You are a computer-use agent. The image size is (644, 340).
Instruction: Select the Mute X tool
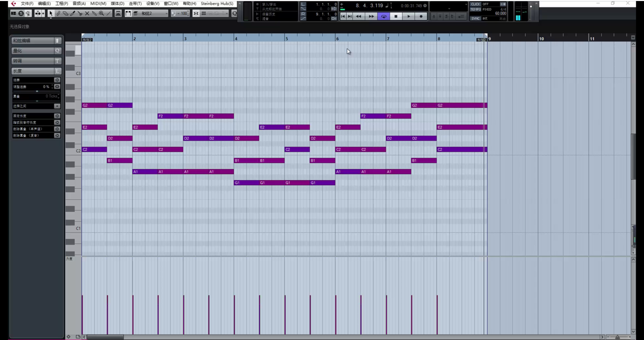(x=87, y=13)
